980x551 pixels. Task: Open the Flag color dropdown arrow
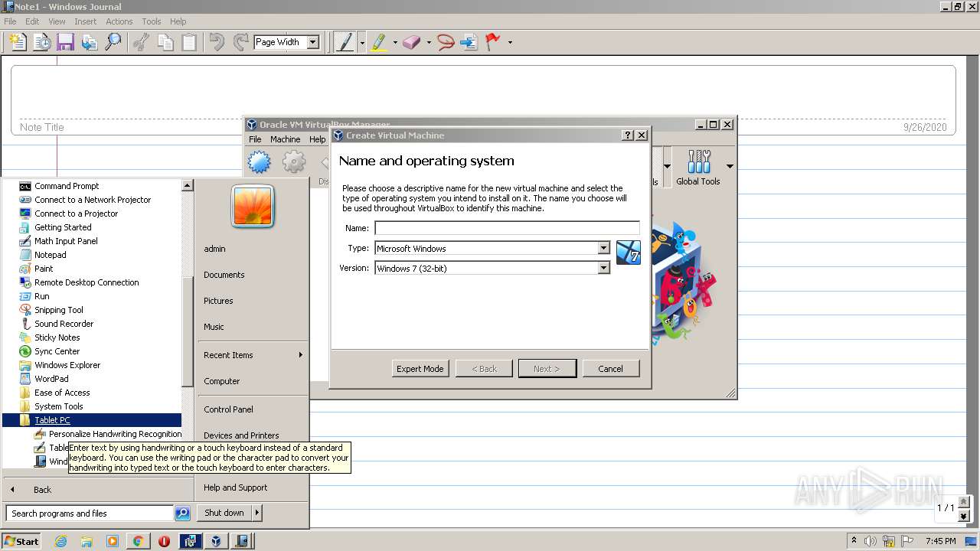click(510, 43)
